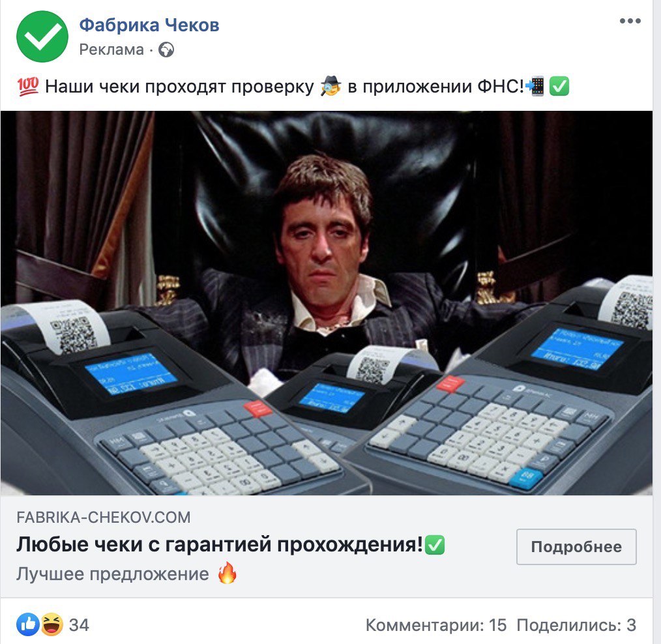Click the detective emoji in the post text

(x=330, y=86)
